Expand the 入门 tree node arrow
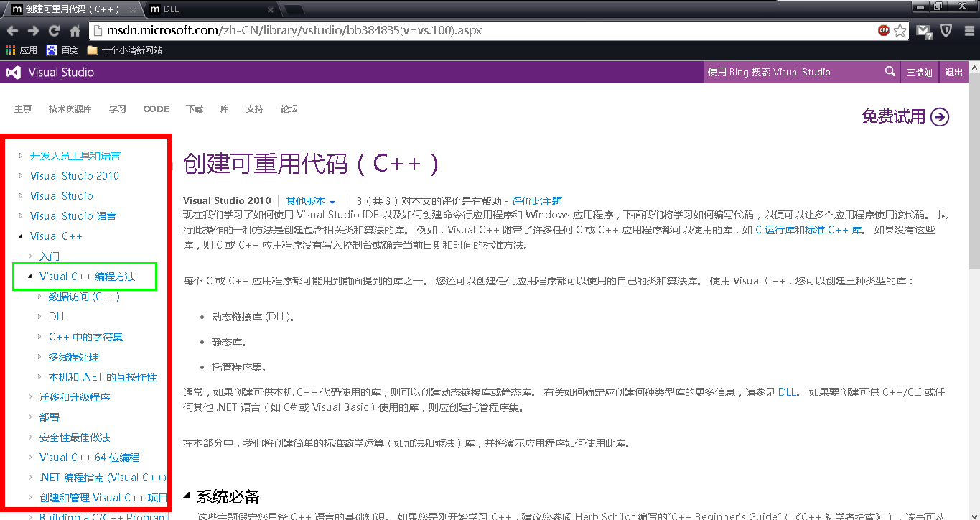The width and height of the screenshot is (980, 520). [30, 256]
